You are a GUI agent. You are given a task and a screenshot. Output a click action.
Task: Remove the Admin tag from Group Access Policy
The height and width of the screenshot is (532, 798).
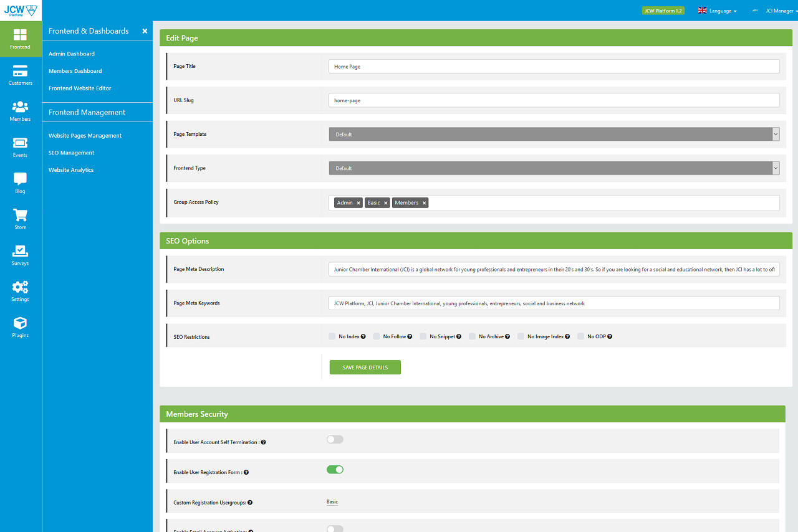click(359, 202)
